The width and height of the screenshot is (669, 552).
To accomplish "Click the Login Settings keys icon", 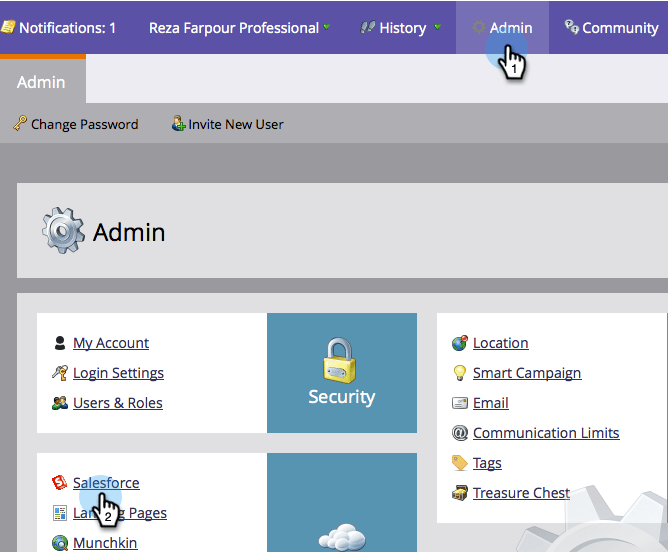I will 60,372.
